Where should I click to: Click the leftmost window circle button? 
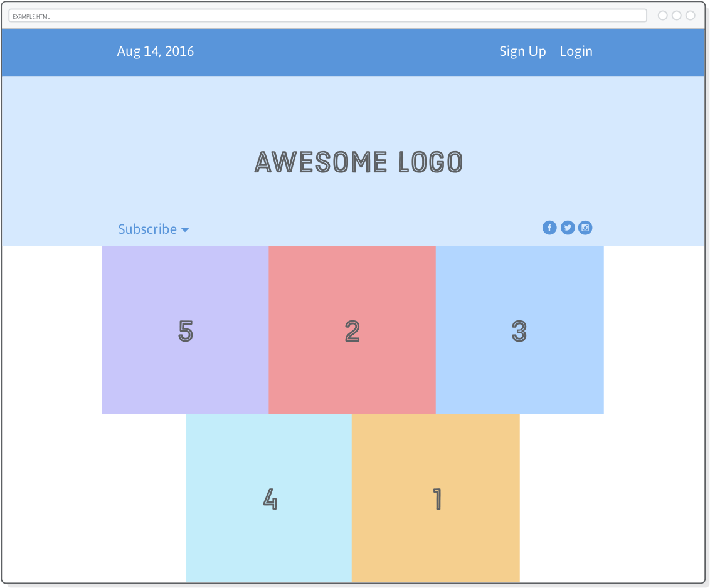tap(663, 16)
